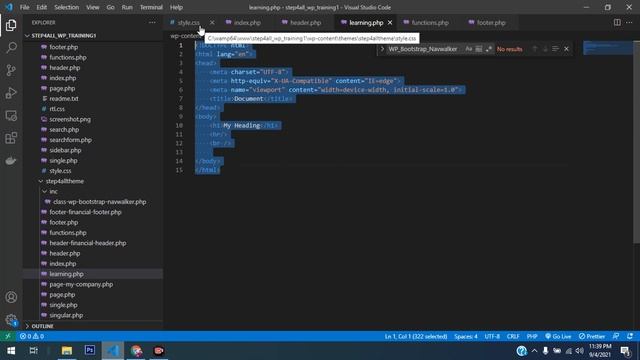The width and height of the screenshot is (640, 360).
Task: Open class-wp-bootstrap-navwalker.php in explorer
Action: (x=99, y=202)
